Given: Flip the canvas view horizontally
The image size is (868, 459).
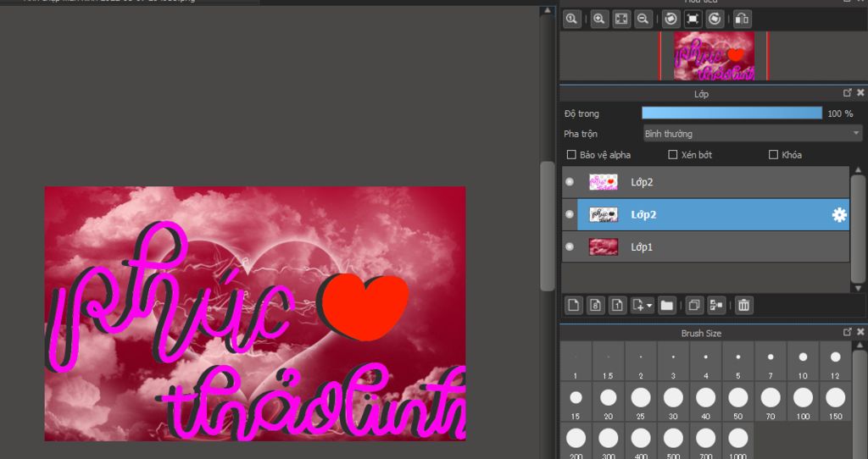Looking at the screenshot, I should pyautogui.click(x=743, y=19).
